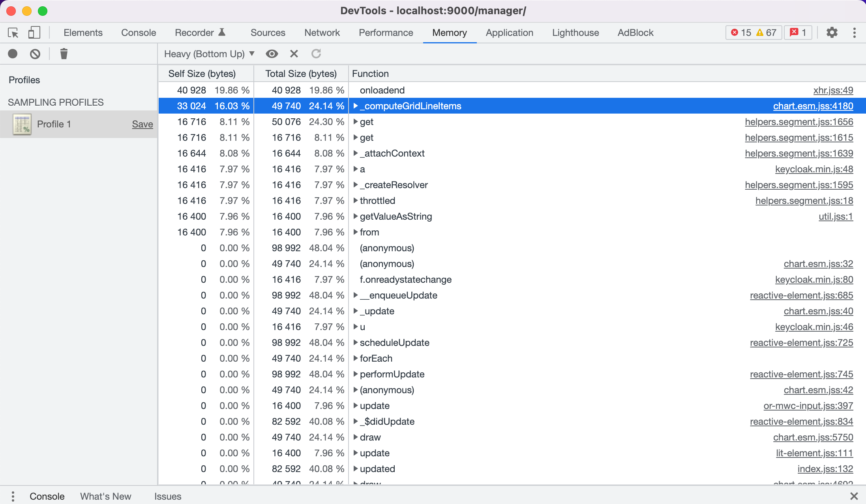Viewport: 866px width, 504px height.
Task: Focus selected function with the eye icon
Action: click(272, 54)
